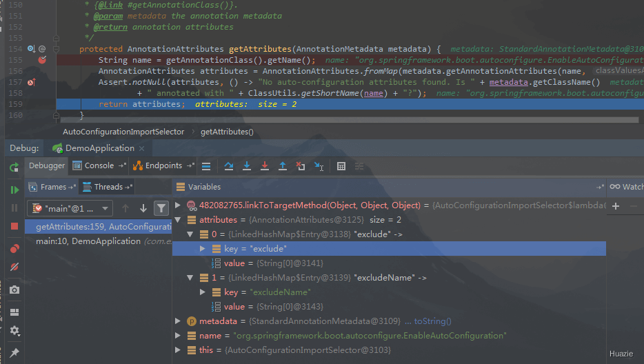Resume program with the green play icon

point(14,190)
